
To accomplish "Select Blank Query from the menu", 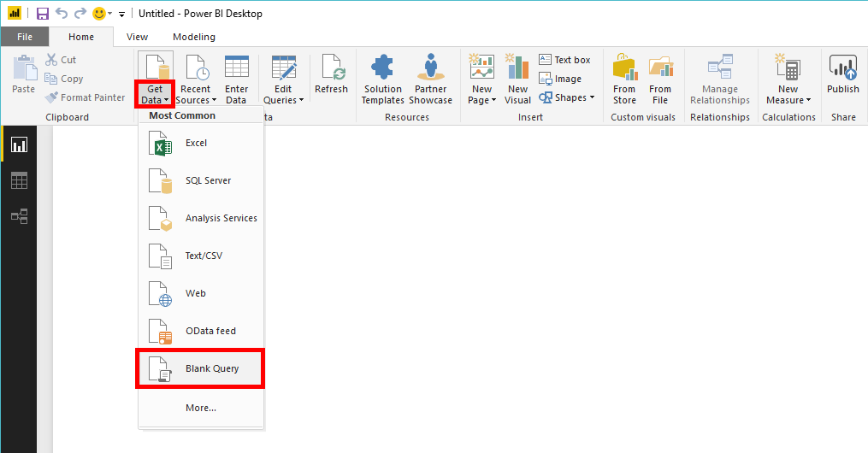I will point(200,368).
